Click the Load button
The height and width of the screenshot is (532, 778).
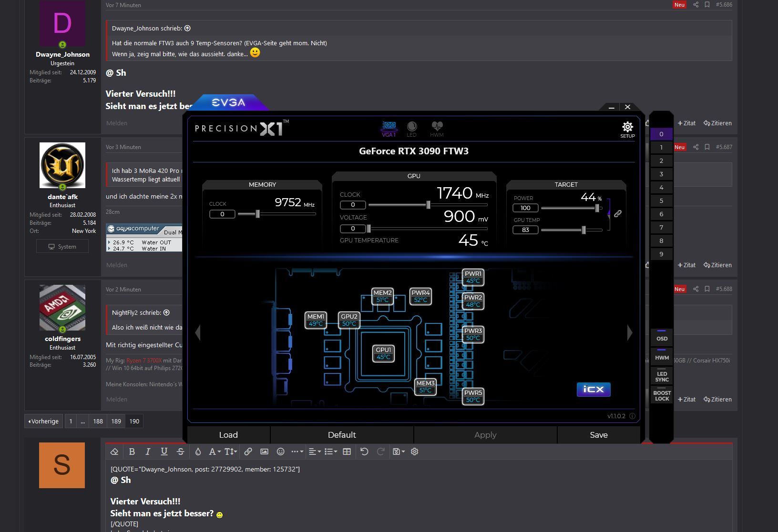click(228, 435)
